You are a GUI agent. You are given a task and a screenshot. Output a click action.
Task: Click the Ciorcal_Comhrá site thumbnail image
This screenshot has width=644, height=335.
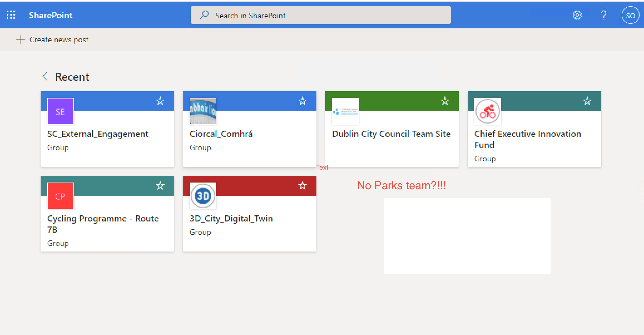(x=203, y=111)
